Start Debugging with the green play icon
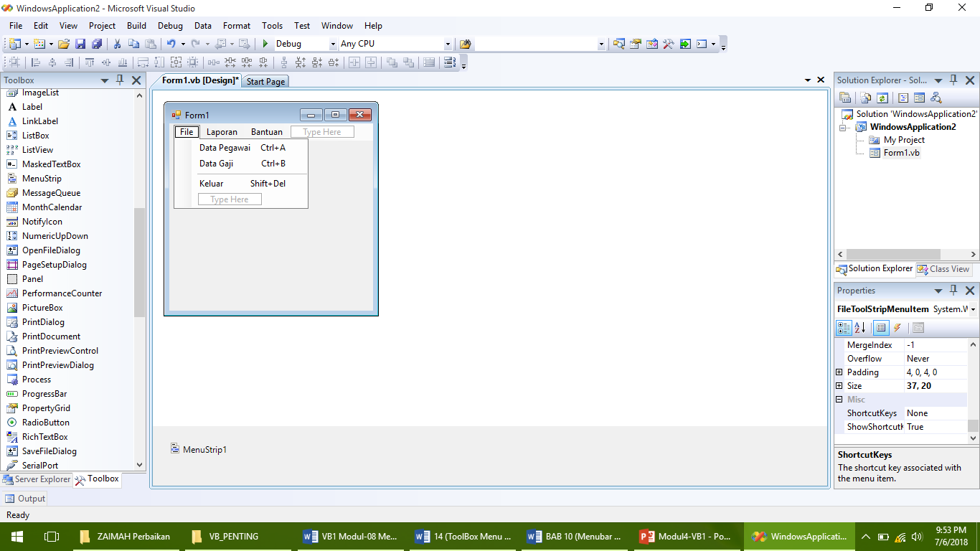Screen dimensions: 980x551 pyautogui.click(x=264, y=43)
